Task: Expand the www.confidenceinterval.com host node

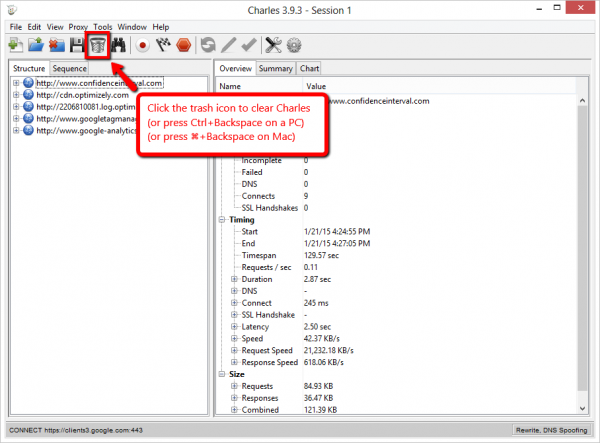Action: pos(16,83)
